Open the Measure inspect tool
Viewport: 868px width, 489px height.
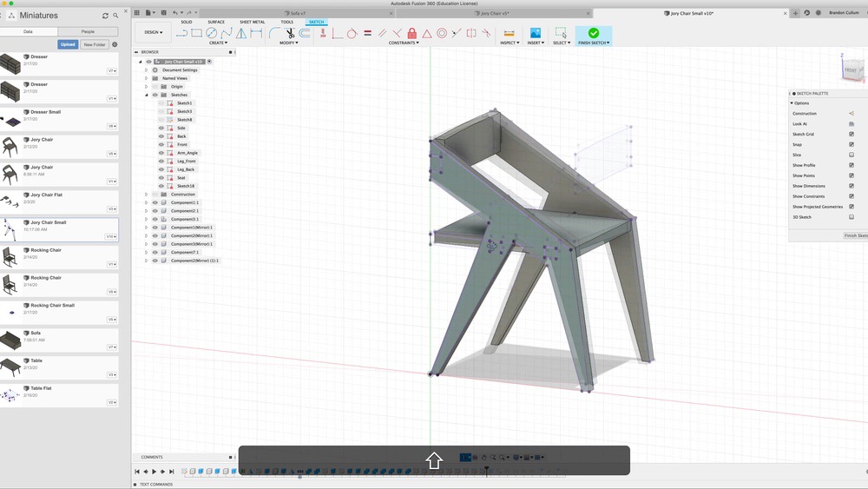coord(509,33)
